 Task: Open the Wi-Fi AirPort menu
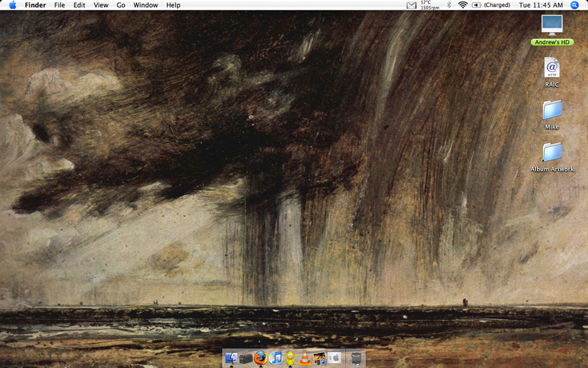click(463, 5)
